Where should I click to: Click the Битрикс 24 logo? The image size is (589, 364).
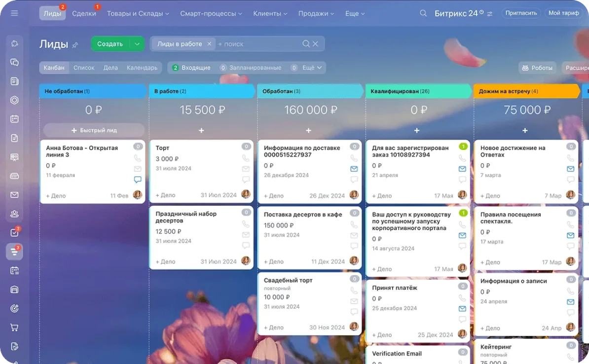pyautogui.click(x=459, y=13)
